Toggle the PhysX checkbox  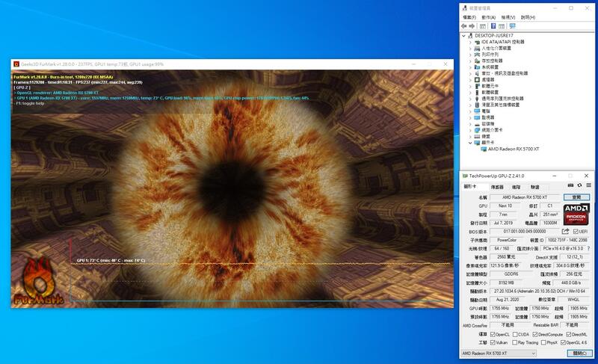543,342
